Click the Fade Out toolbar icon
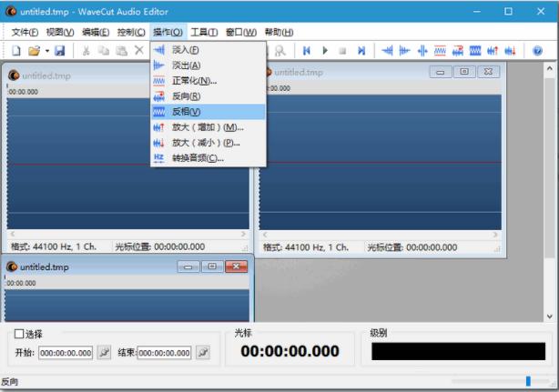 point(404,51)
